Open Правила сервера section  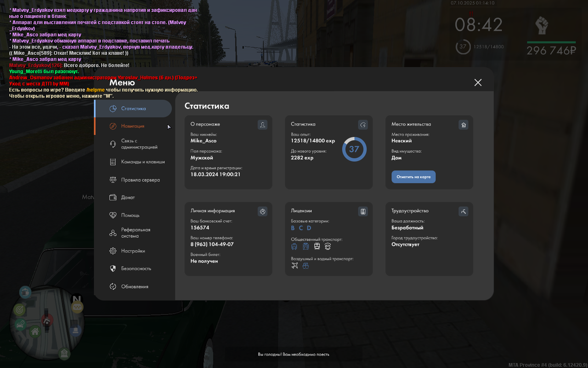(133, 180)
